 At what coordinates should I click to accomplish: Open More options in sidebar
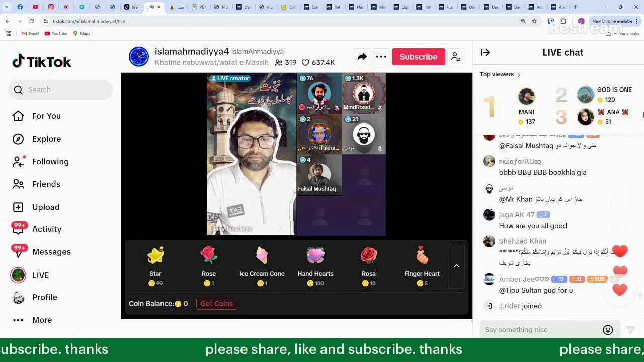tap(42, 320)
